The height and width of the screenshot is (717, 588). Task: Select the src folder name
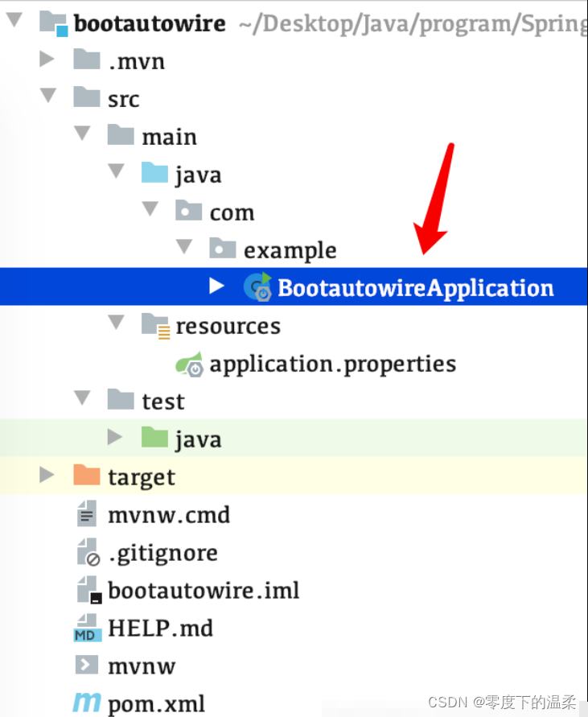[x=123, y=100]
